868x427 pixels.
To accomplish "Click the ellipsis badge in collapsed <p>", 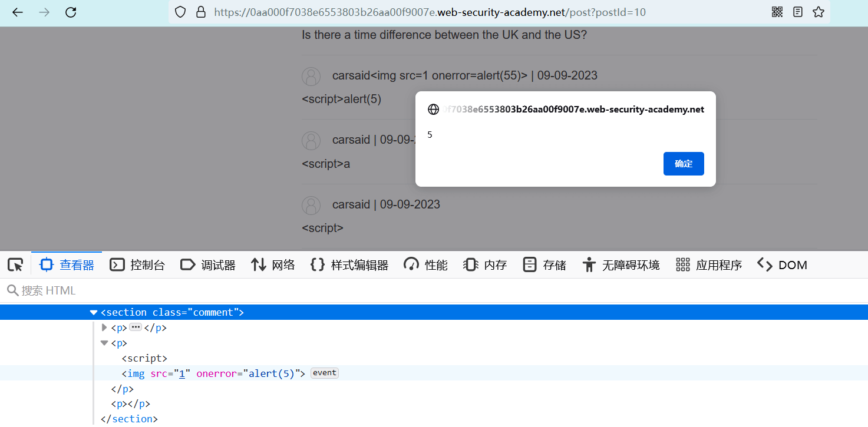I will (136, 328).
